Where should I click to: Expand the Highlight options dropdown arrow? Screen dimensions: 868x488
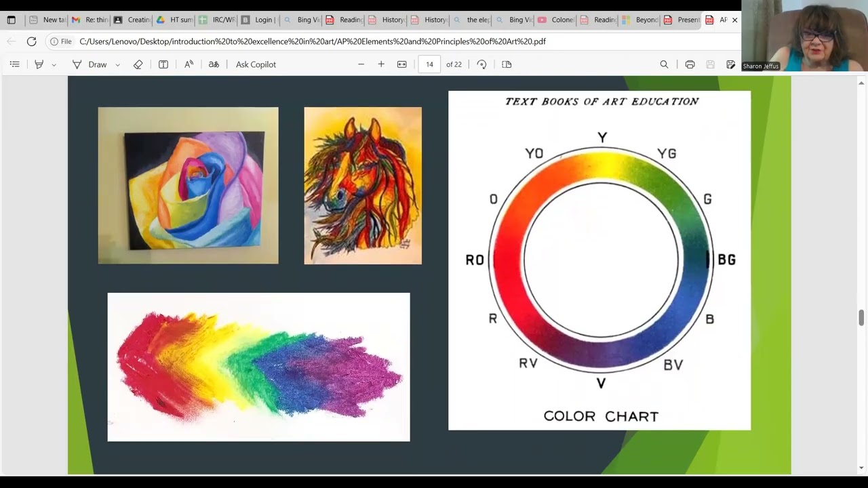[54, 64]
